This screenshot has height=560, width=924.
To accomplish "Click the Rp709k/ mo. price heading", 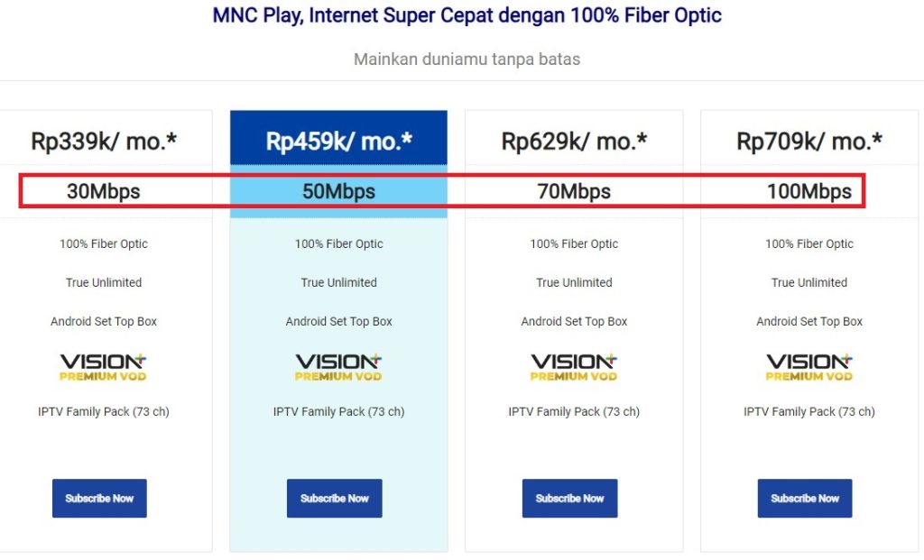I will [808, 140].
